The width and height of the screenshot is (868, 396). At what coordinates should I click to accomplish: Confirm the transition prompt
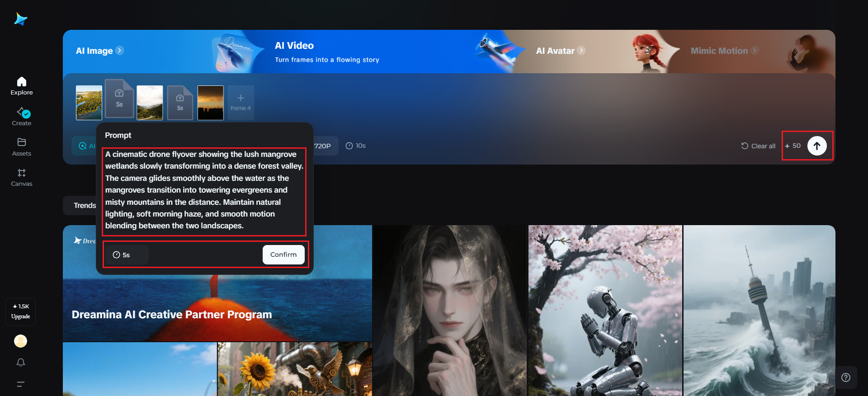coord(283,255)
